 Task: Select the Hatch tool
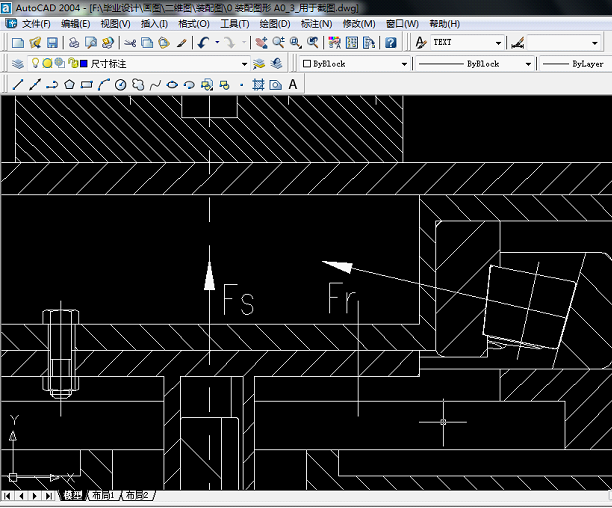pos(258,84)
